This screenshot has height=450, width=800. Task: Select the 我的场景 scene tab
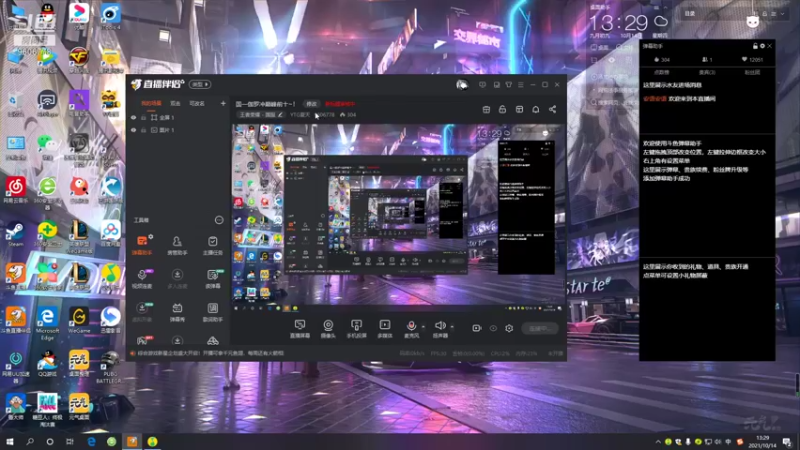[x=151, y=103]
